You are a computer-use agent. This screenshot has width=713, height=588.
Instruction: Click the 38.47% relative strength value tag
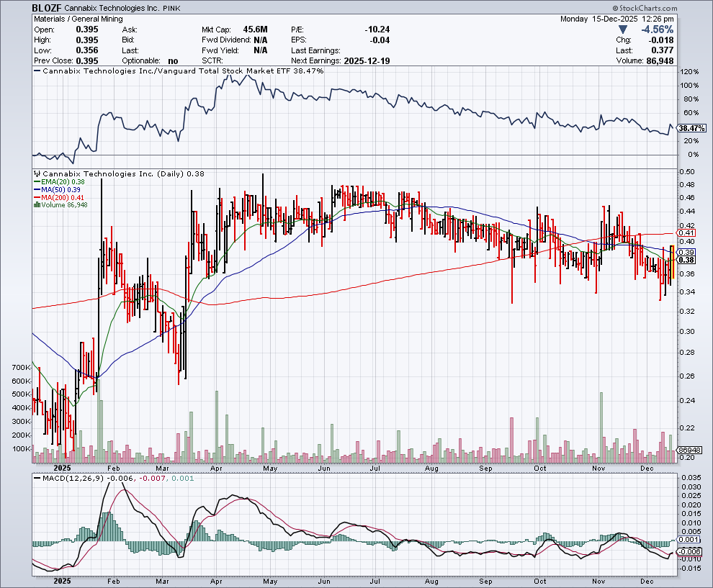coord(689,127)
